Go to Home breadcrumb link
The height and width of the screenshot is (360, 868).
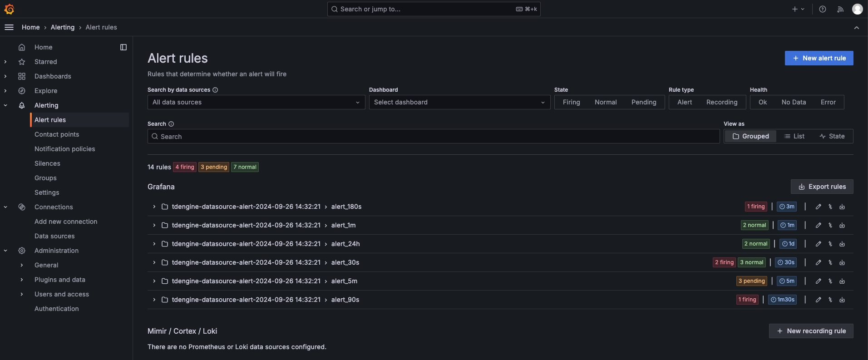[30, 27]
